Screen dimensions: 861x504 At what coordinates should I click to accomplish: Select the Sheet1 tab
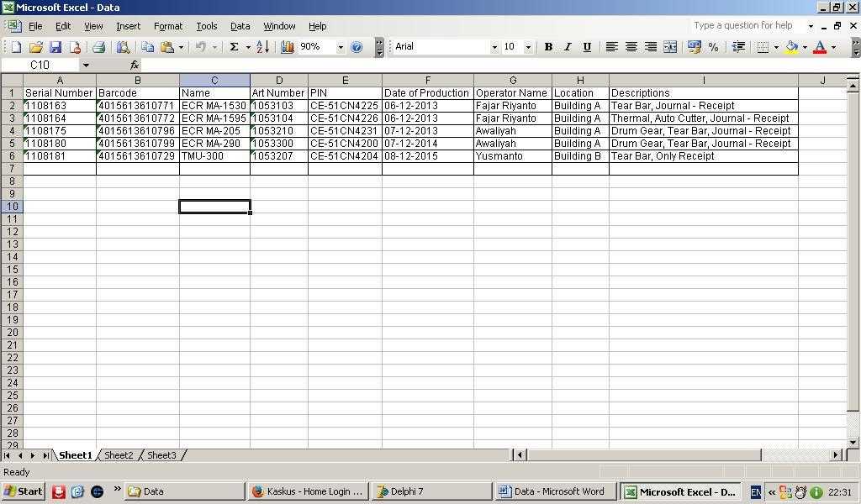pos(75,455)
